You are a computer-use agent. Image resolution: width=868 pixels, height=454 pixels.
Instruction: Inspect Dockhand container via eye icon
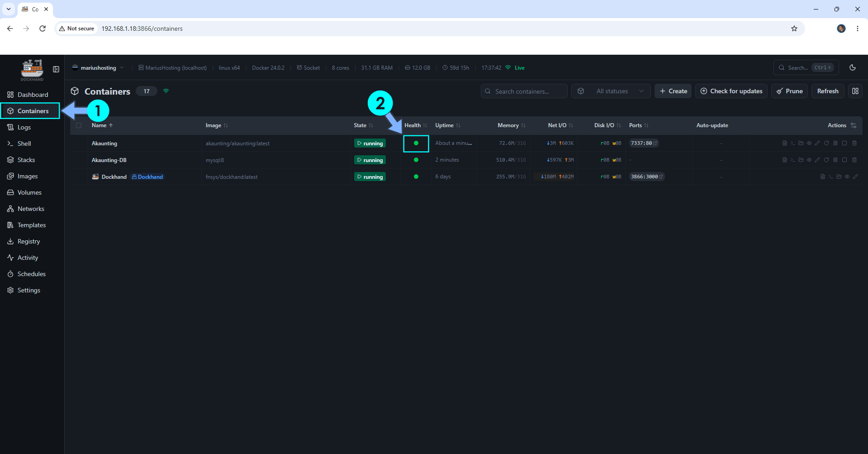pos(847,177)
